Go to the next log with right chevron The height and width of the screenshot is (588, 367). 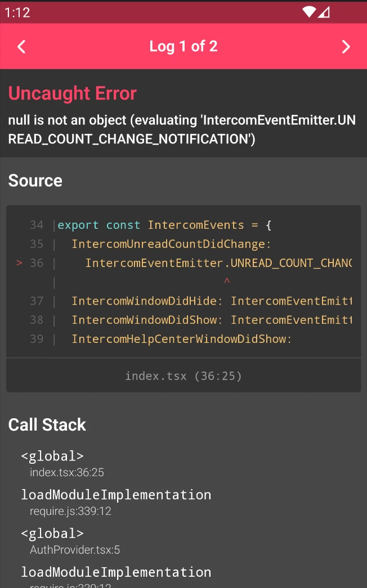[x=346, y=47]
